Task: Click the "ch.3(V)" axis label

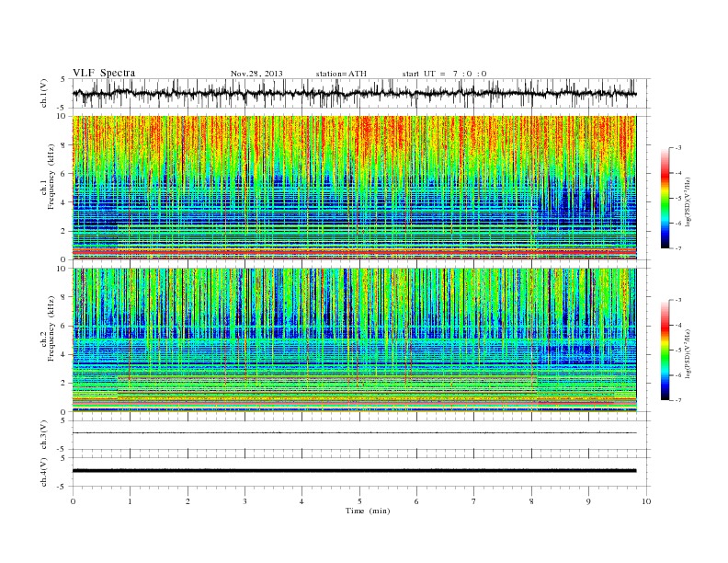Action: click(44, 435)
